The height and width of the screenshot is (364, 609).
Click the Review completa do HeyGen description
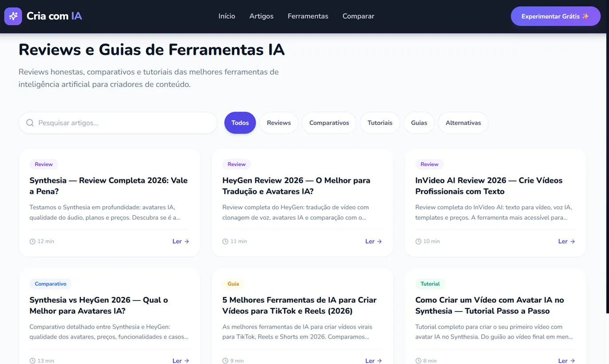[296, 213]
